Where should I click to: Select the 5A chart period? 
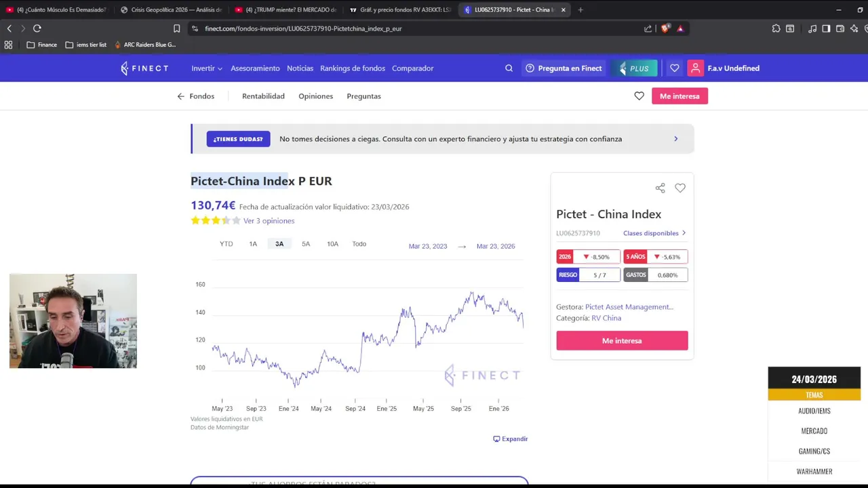point(306,244)
